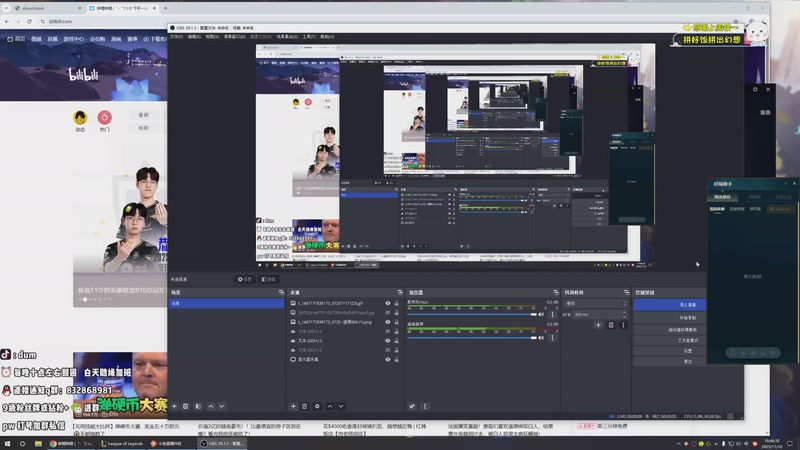Open the scene transition type dropdown
800x450 pixels.
[595, 303]
